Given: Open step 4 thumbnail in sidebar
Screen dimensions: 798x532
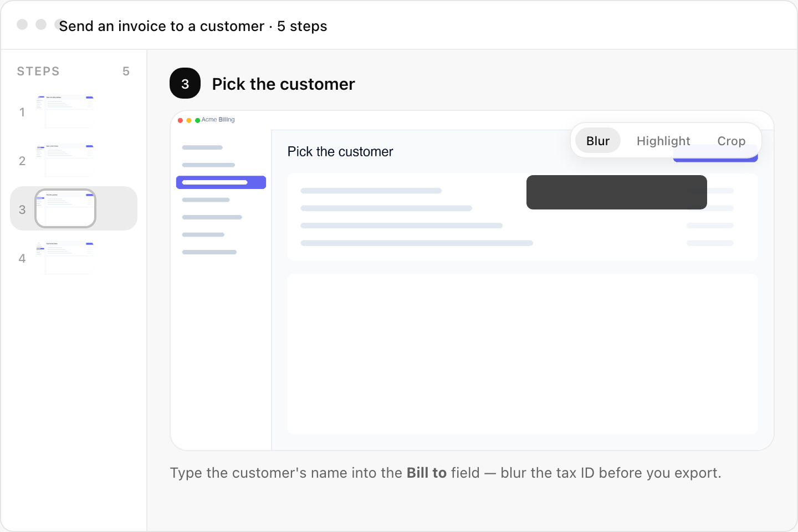Looking at the screenshot, I should click(65, 258).
